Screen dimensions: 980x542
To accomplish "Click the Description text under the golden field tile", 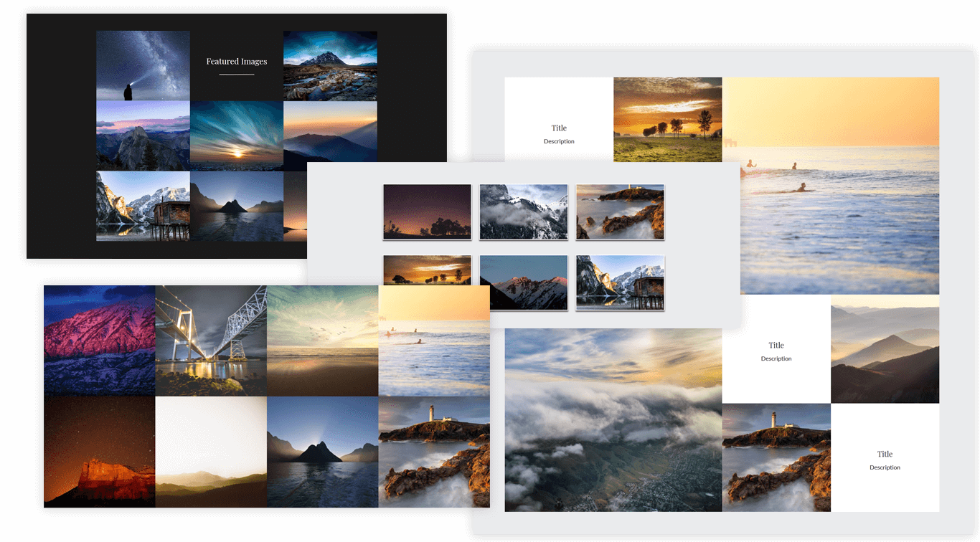I will tap(558, 141).
